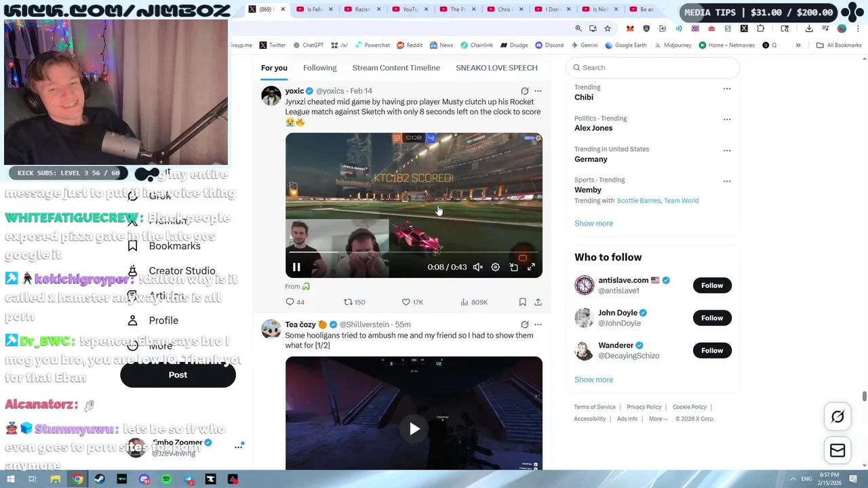Open more options for Germany trend
The image size is (868, 488).
[x=727, y=150]
